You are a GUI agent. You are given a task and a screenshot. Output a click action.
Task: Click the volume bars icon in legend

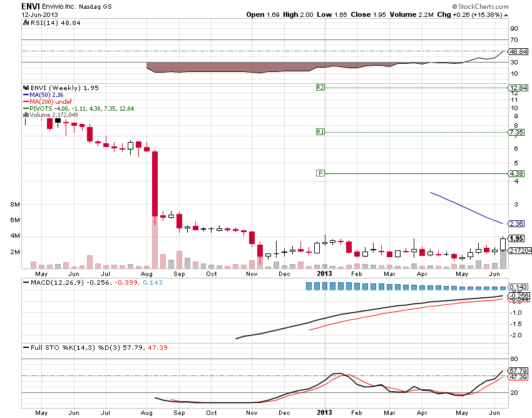(x=26, y=115)
